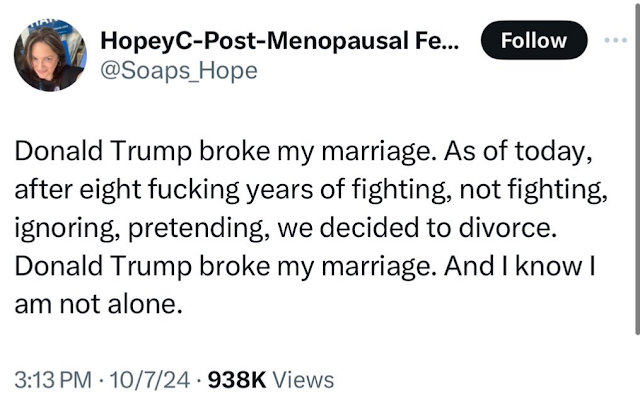Open the HopeyC-Post-Menopausal display name
Viewport: 640px width, 404px height.
pos(282,40)
